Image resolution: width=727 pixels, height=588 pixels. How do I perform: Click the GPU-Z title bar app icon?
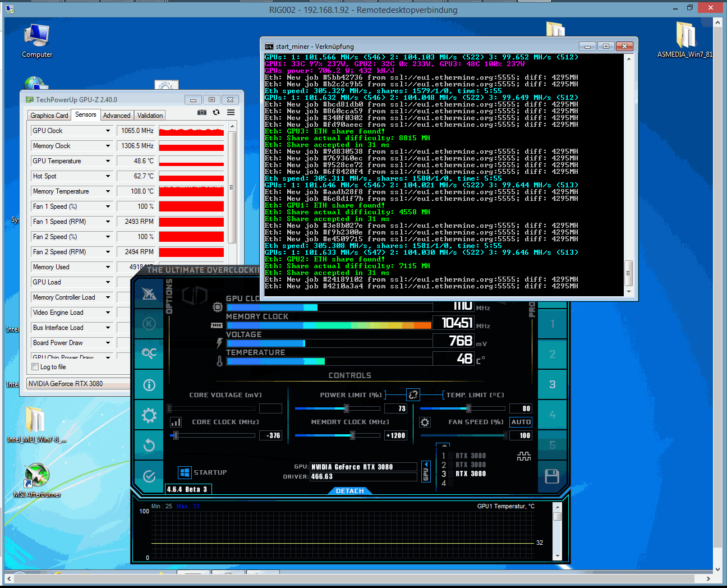pyautogui.click(x=30, y=99)
